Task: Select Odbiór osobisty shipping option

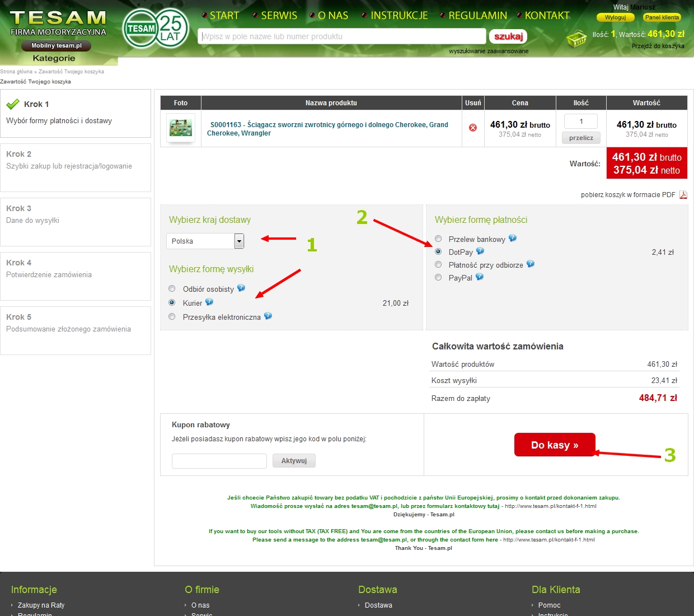Action: (172, 289)
